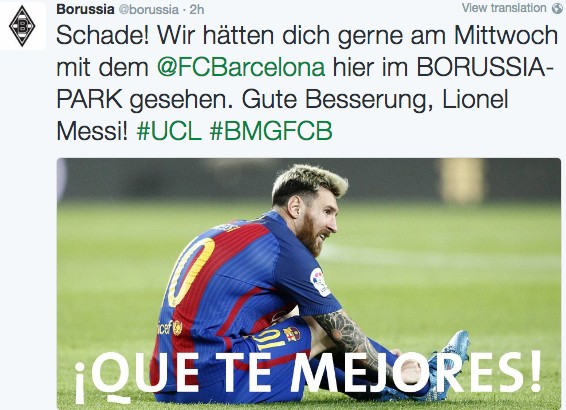Select the #BMGFCB hashtag

tap(271, 131)
